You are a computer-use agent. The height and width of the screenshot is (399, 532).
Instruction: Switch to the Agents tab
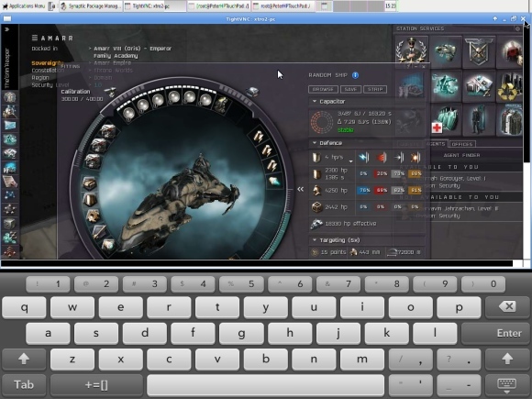[436, 144]
